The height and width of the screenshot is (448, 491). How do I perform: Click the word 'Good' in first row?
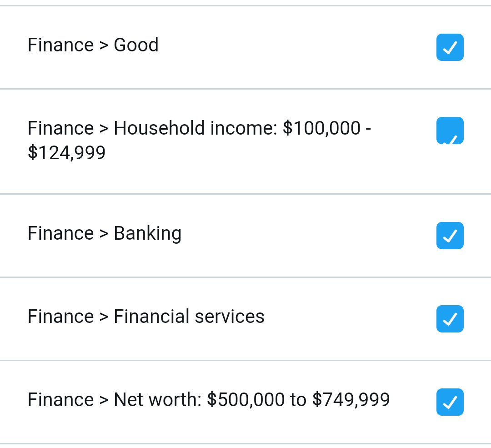click(136, 45)
